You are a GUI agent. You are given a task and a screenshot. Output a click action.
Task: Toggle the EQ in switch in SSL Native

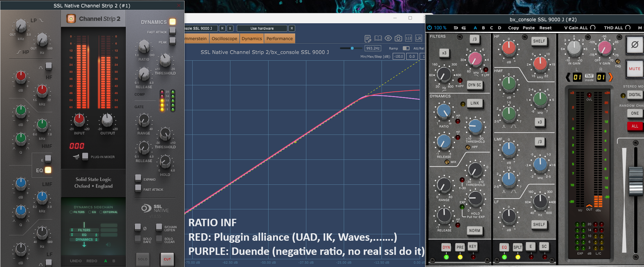(48, 170)
